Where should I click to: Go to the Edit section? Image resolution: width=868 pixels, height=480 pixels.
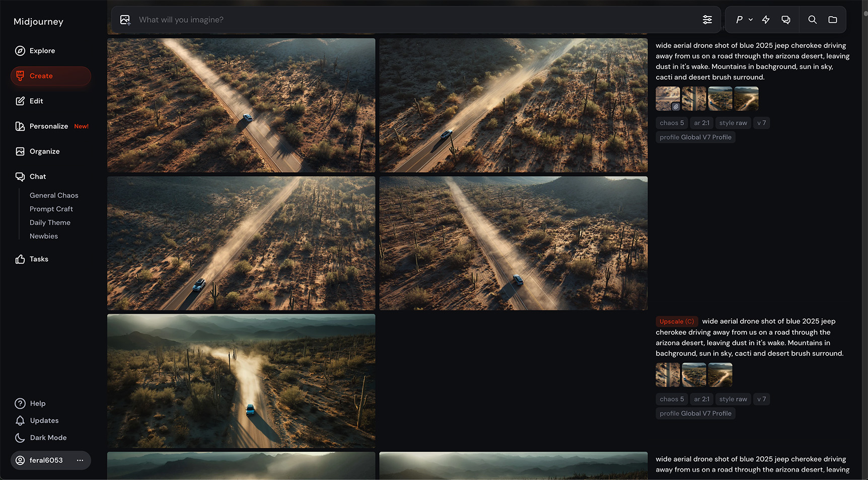click(x=36, y=101)
